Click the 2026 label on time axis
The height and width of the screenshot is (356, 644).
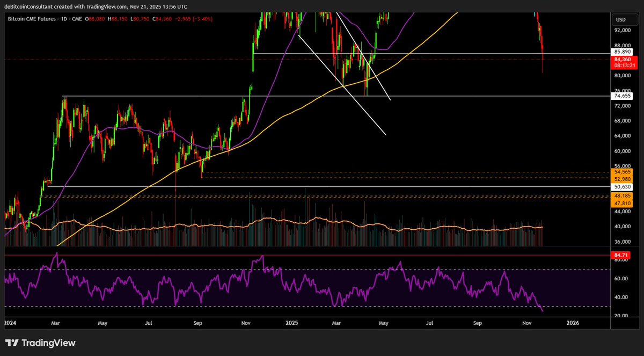573,324
